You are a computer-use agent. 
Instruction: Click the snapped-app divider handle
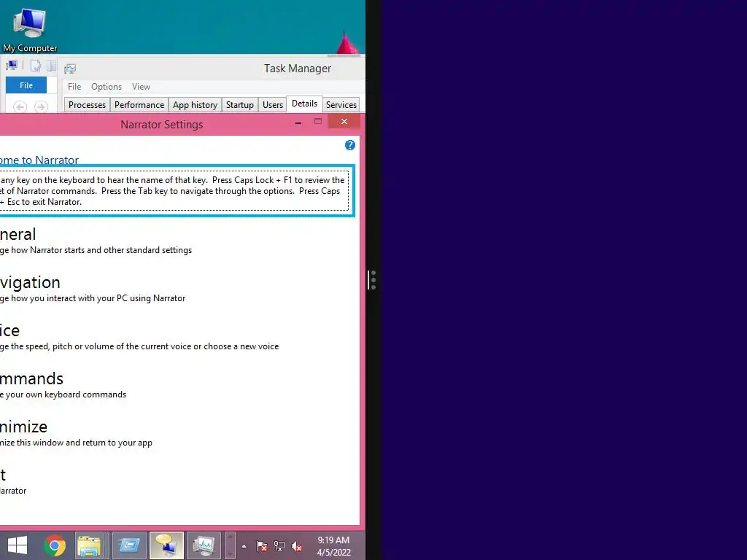[x=373, y=280]
